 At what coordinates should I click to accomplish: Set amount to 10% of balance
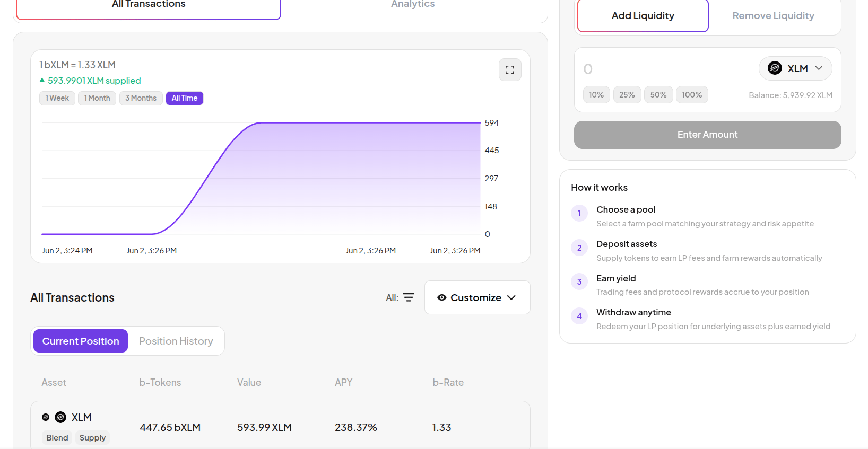[596, 95]
